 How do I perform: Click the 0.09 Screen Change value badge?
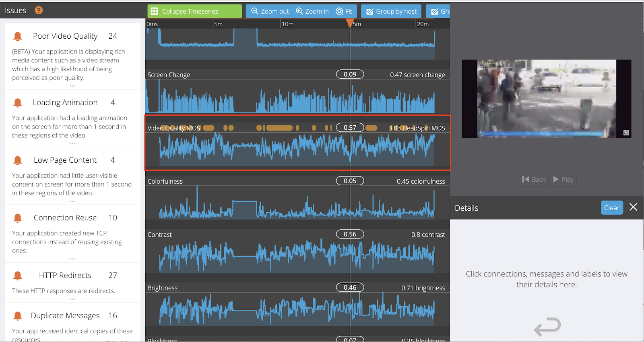(350, 74)
